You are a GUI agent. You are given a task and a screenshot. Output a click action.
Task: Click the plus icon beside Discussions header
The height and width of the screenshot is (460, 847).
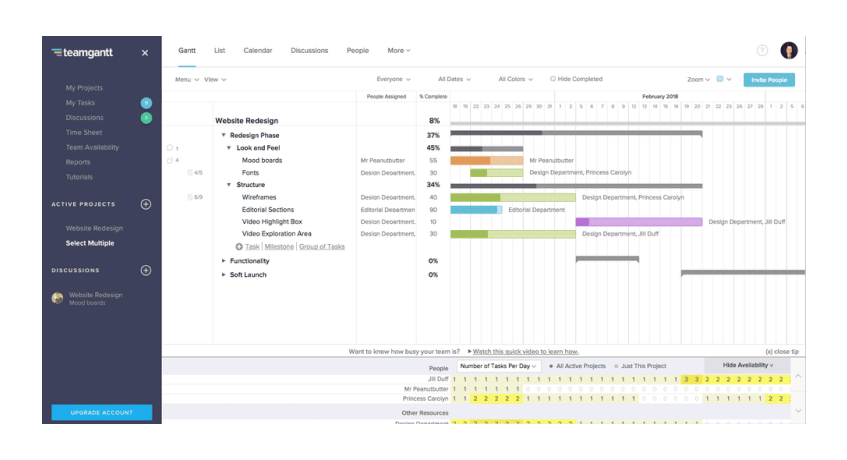click(x=146, y=270)
